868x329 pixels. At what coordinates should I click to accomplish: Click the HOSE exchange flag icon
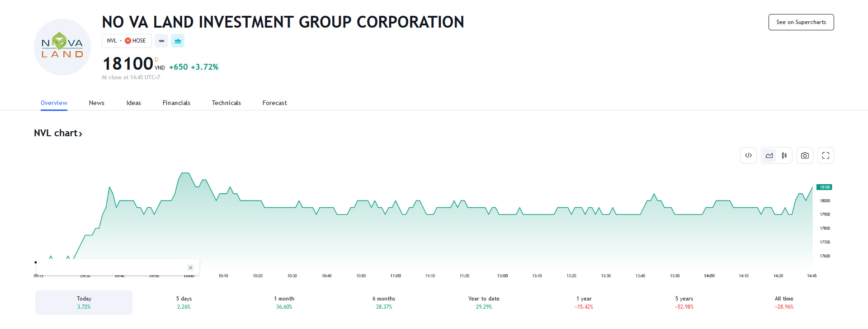[x=128, y=41]
